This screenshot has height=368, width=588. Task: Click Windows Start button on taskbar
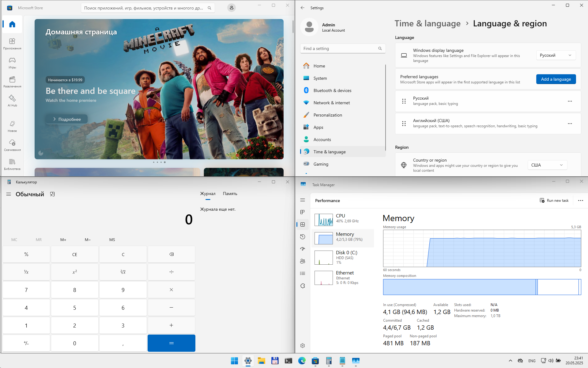(234, 361)
